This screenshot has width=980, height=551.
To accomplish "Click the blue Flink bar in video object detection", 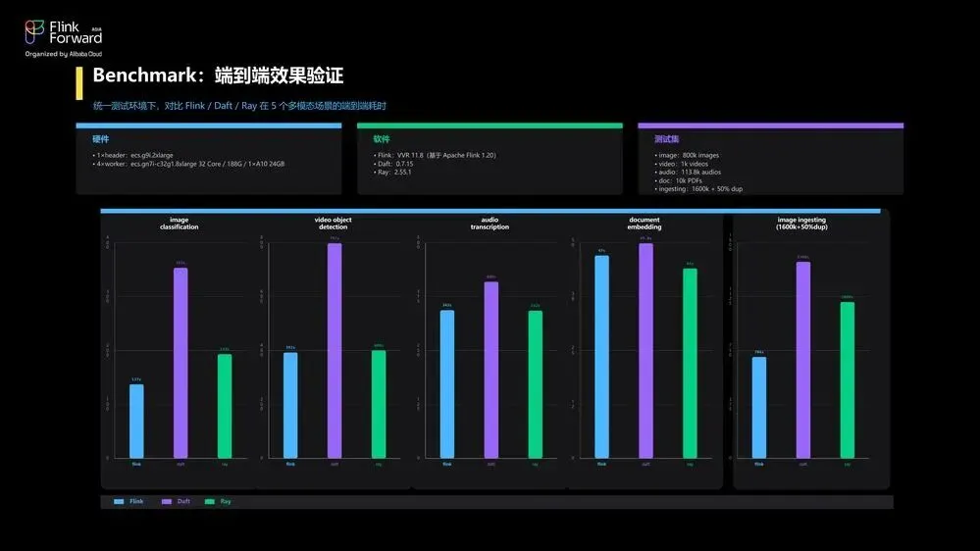I will [x=290, y=406].
